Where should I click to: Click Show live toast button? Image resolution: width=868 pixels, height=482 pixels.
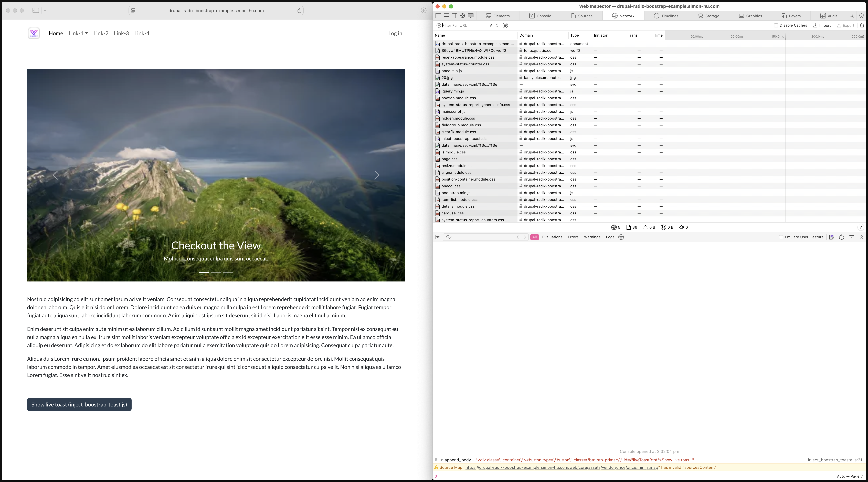pyautogui.click(x=79, y=404)
